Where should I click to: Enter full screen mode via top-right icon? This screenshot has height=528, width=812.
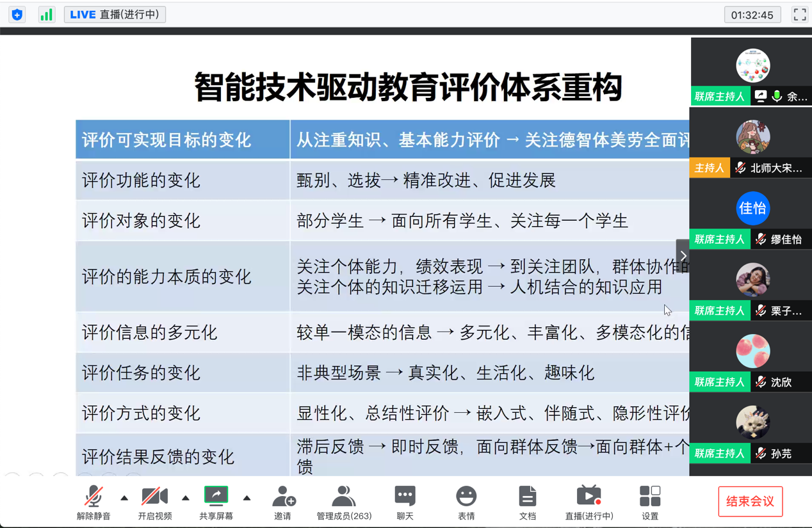(799, 15)
